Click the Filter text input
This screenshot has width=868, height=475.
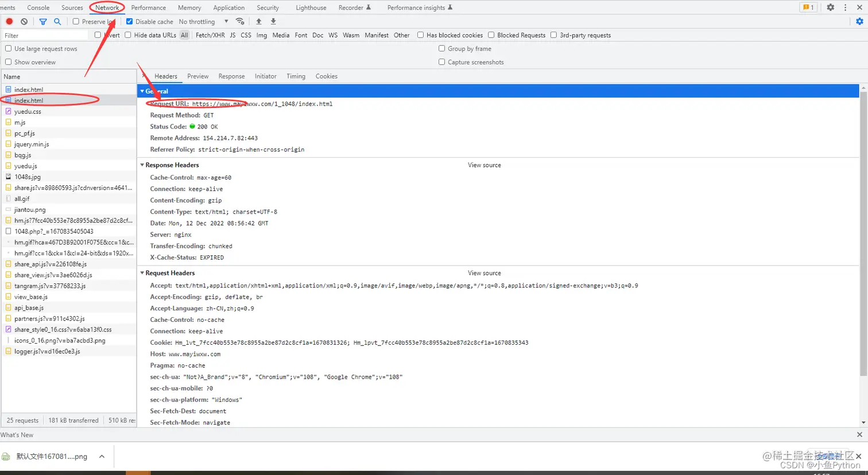(x=45, y=35)
